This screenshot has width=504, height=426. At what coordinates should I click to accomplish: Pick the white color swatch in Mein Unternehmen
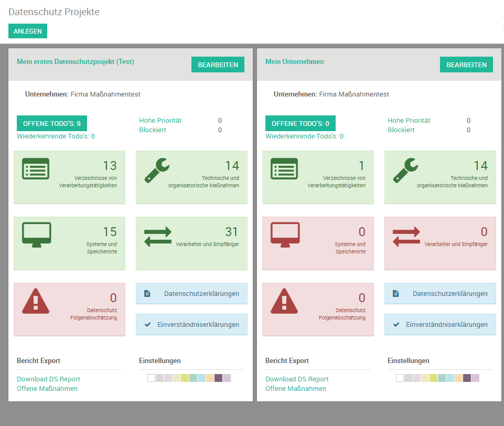coord(400,378)
